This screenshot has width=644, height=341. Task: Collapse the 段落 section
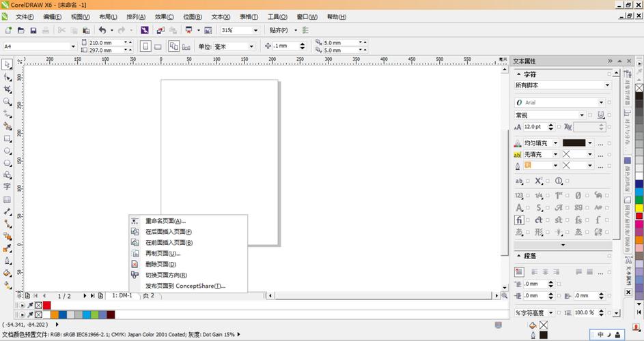(519, 256)
